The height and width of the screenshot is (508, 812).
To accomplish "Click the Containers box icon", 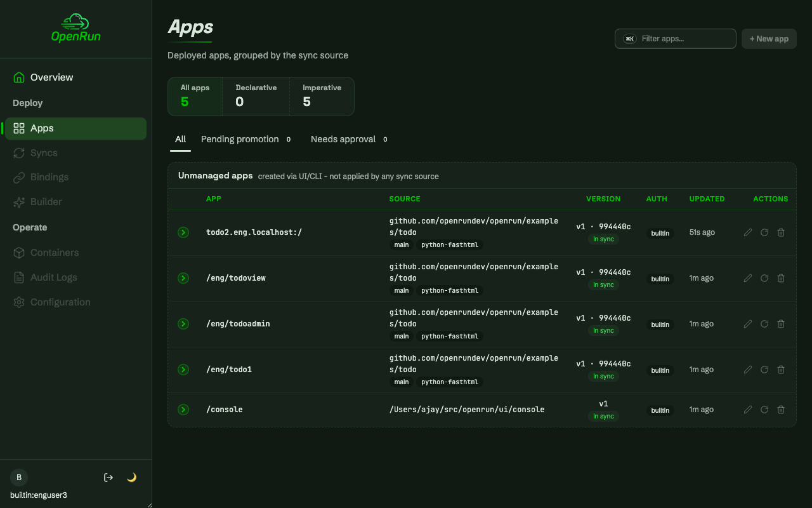I will tap(19, 253).
